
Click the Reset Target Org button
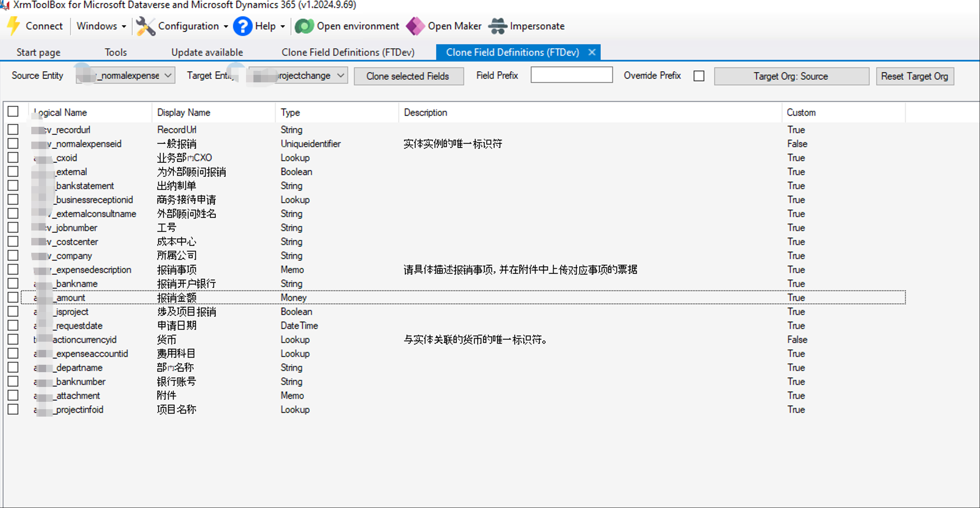point(915,76)
